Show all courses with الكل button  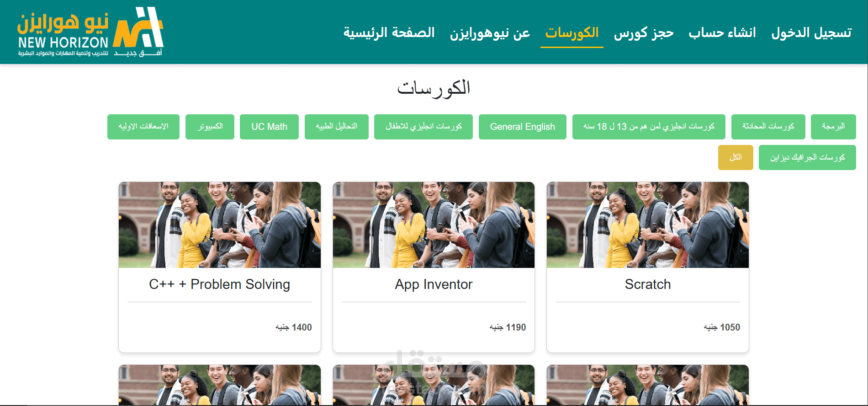point(736,157)
